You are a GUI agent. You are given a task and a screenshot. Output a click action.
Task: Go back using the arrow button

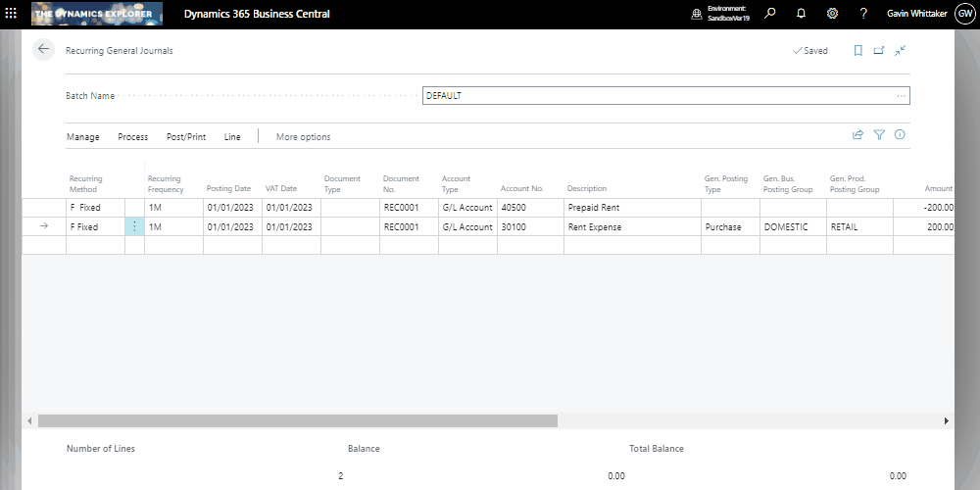43,50
